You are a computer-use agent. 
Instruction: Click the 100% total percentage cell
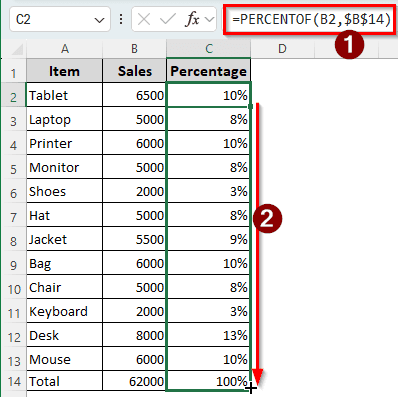(209, 381)
